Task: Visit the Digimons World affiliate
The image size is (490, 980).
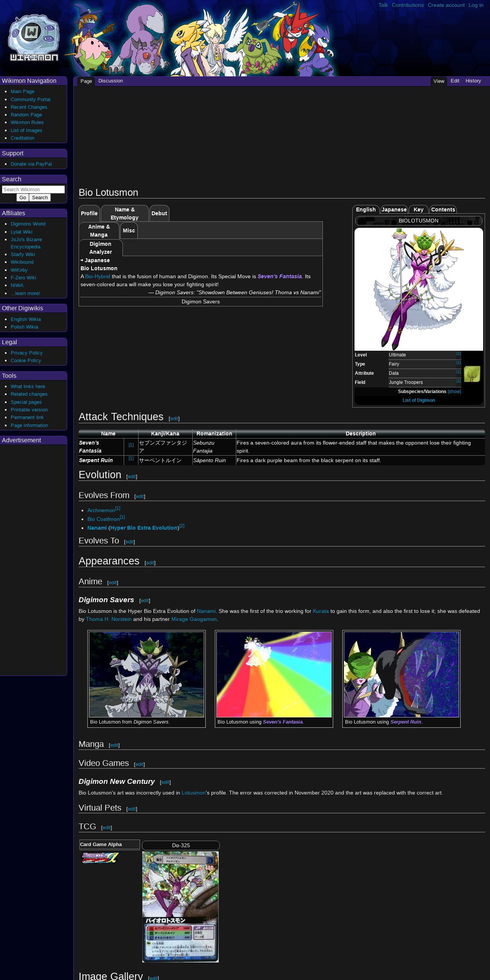Action: [x=28, y=224]
